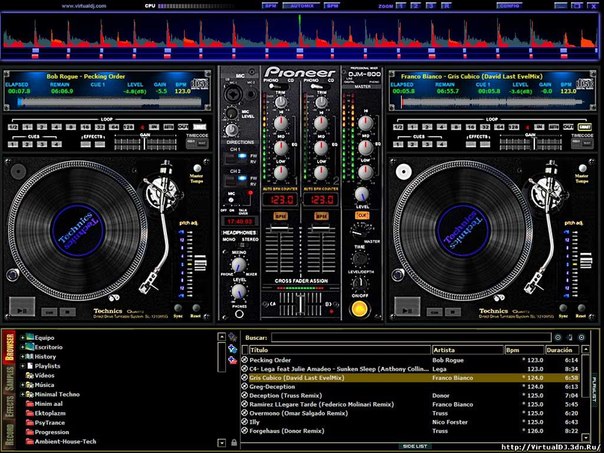This screenshot has width=604, height=453.
Task: Set left deck loop length to 16
Action: [x=86, y=127]
